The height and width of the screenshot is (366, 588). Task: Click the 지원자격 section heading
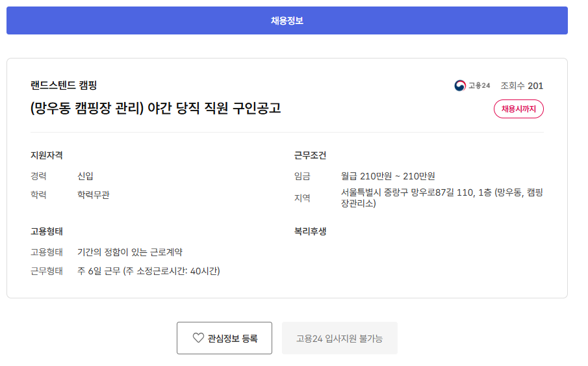(x=46, y=155)
